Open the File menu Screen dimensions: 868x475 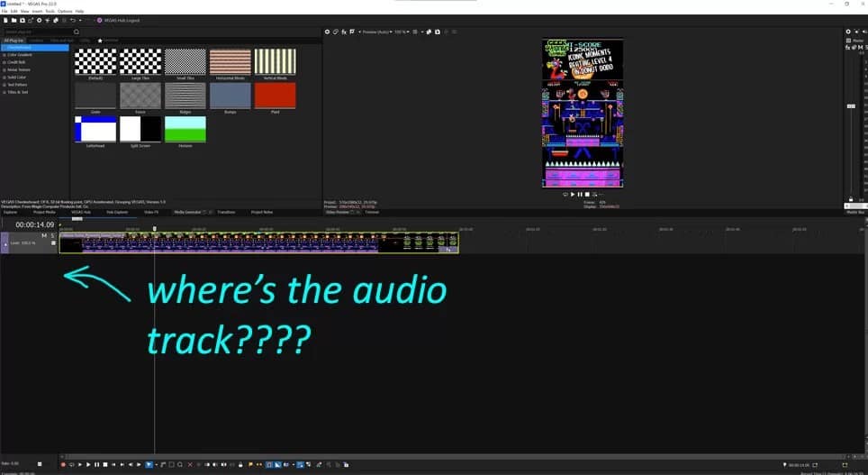[5, 11]
